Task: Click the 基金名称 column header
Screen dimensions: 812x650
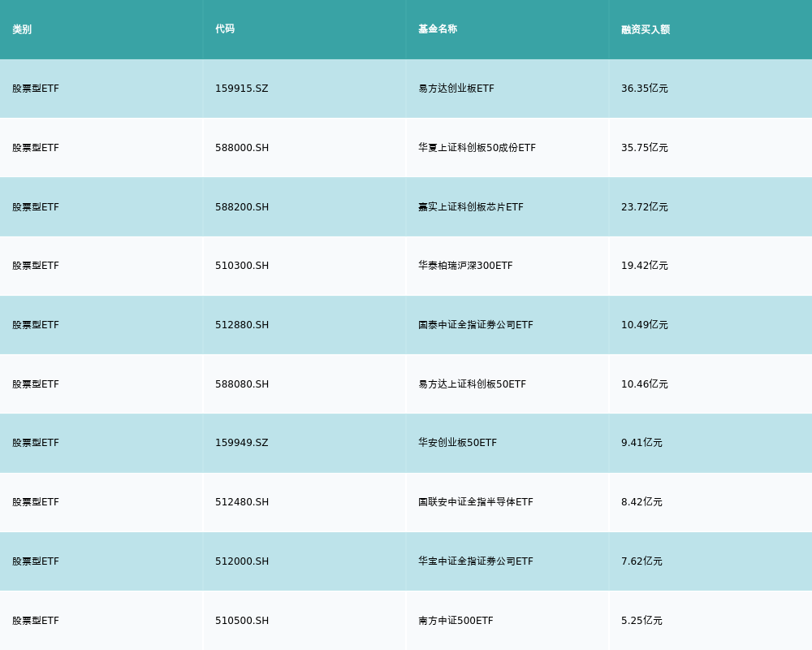Action: (438, 29)
